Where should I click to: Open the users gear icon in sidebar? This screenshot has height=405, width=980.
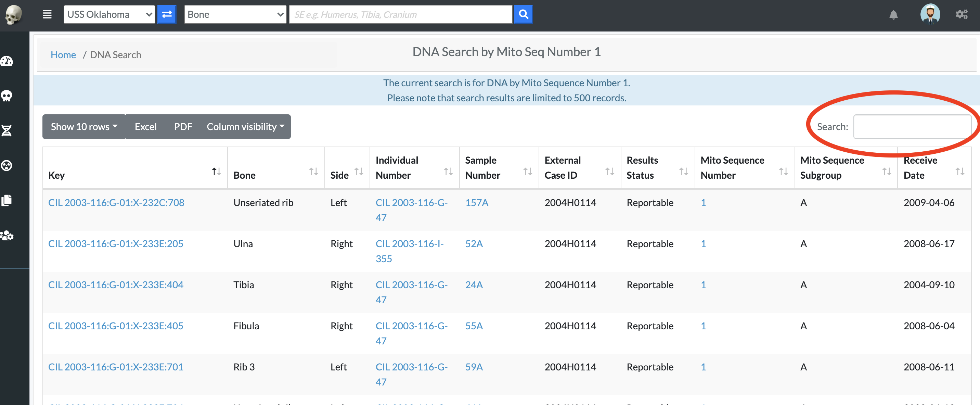coord(7,236)
